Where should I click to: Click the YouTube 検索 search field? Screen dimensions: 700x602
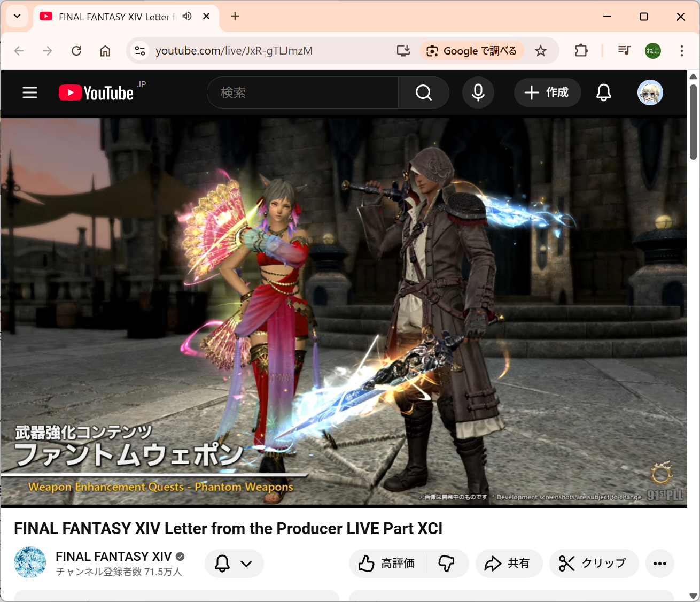tap(302, 92)
